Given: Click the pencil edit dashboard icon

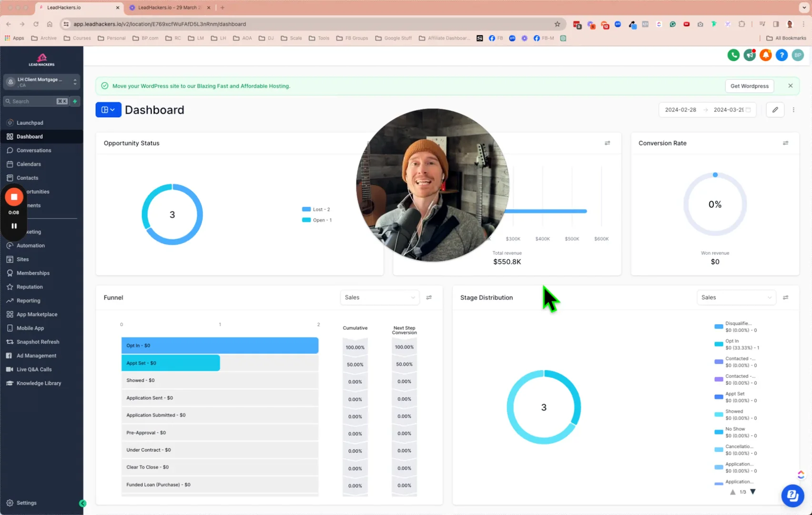Looking at the screenshot, I should click(775, 110).
